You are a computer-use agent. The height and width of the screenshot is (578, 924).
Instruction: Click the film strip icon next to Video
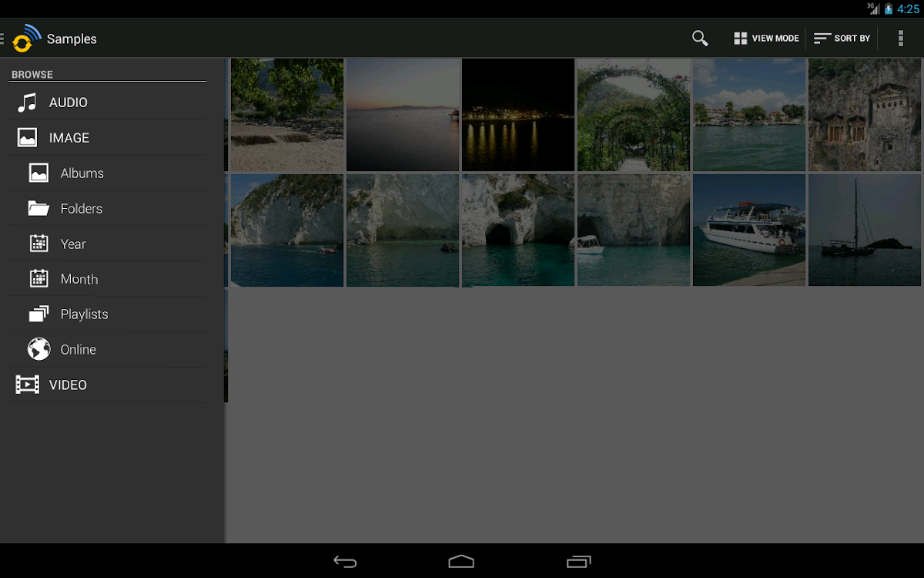(x=27, y=385)
